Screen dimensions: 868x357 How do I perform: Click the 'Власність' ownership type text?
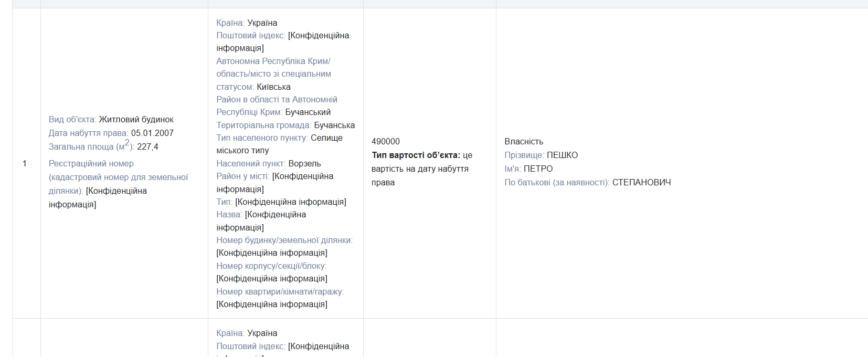pyautogui.click(x=524, y=142)
